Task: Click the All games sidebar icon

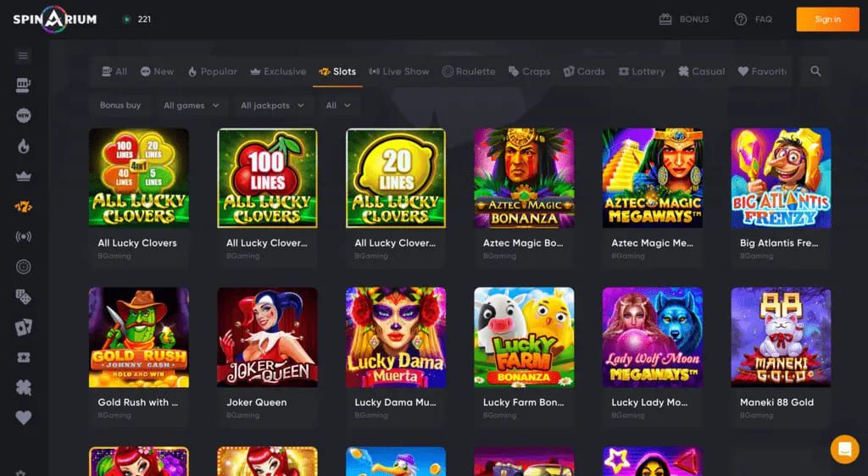Action: (x=23, y=86)
